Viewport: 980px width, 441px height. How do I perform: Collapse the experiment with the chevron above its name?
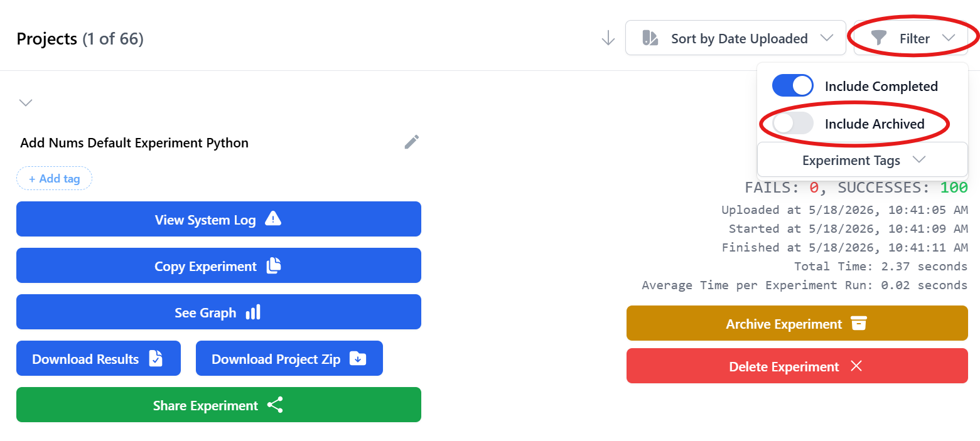(x=26, y=102)
